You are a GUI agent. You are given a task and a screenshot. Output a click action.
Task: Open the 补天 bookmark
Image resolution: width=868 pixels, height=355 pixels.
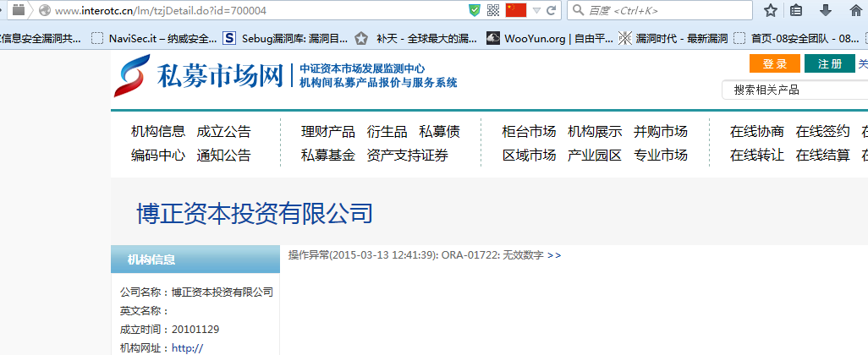click(416, 38)
